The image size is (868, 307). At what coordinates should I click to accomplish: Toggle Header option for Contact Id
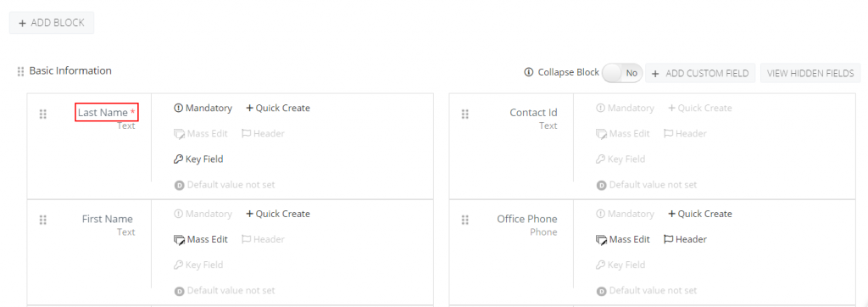[x=685, y=133]
